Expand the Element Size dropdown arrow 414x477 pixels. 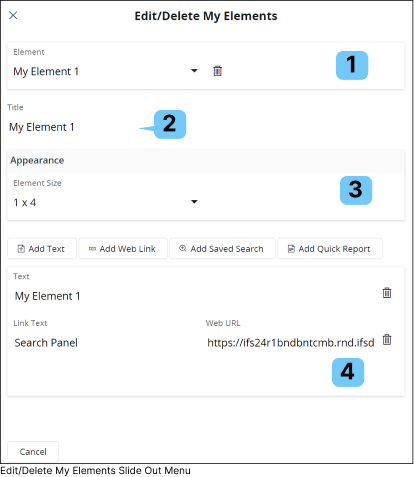click(194, 202)
